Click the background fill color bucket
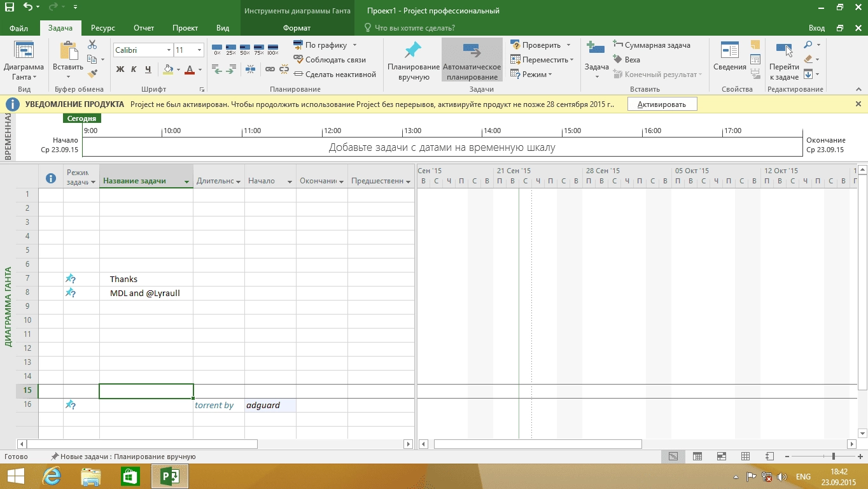The width and height of the screenshot is (868, 489). [168, 69]
